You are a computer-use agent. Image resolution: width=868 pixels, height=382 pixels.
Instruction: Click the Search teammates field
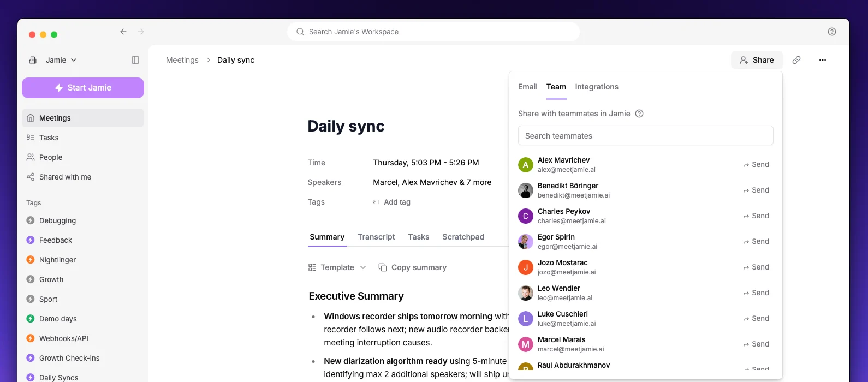[646, 136]
